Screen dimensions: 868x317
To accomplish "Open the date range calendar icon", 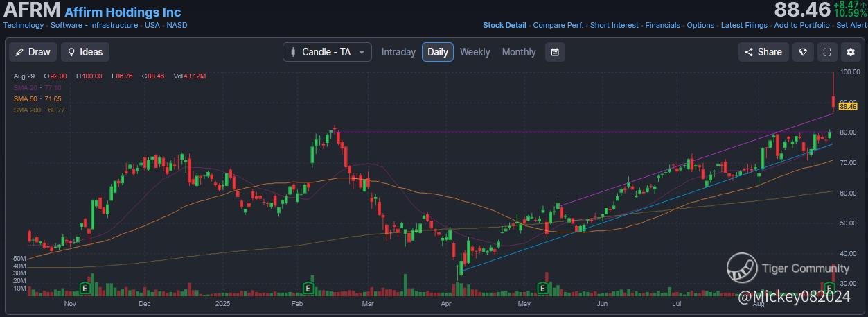I will 555,52.
